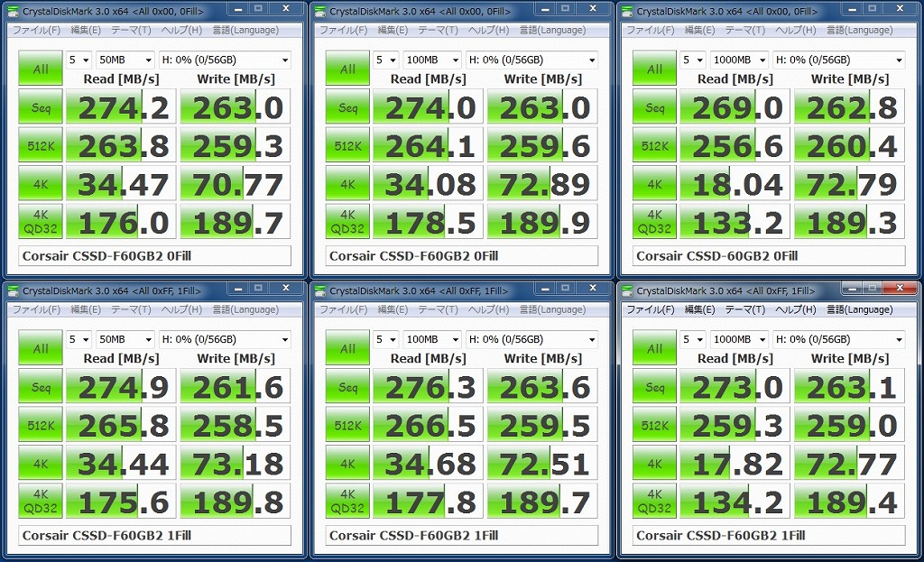
Task: Open test count dropdown in 1Fill 100MB window
Action: [x=386, y=338]
